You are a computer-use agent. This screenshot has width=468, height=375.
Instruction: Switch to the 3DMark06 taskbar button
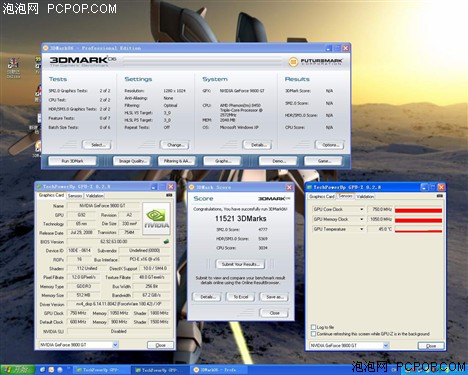(219, 370)
